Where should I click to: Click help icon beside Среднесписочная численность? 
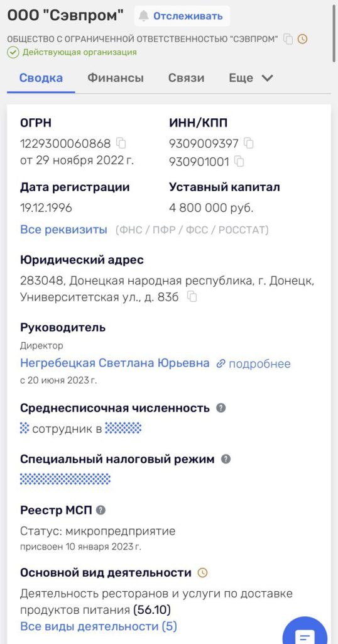pyautogui.click(x=221, y=408)
